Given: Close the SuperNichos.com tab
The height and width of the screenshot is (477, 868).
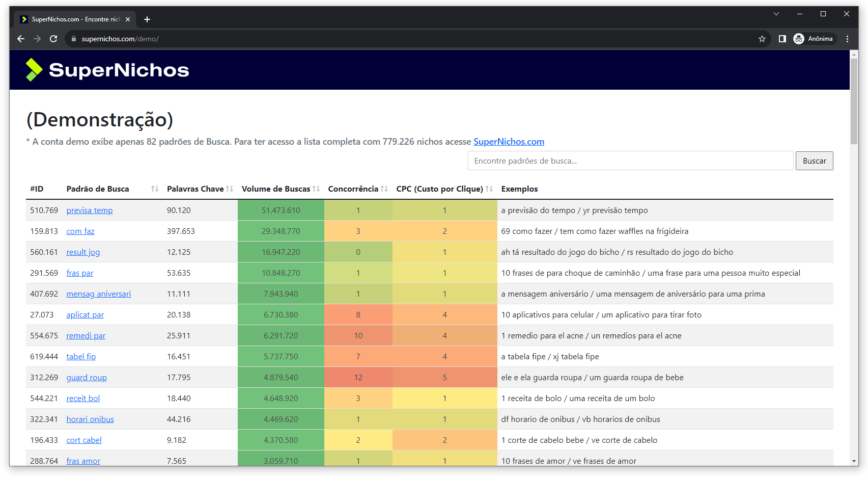Looking at the screenshot, I should [x=128, y=19].
